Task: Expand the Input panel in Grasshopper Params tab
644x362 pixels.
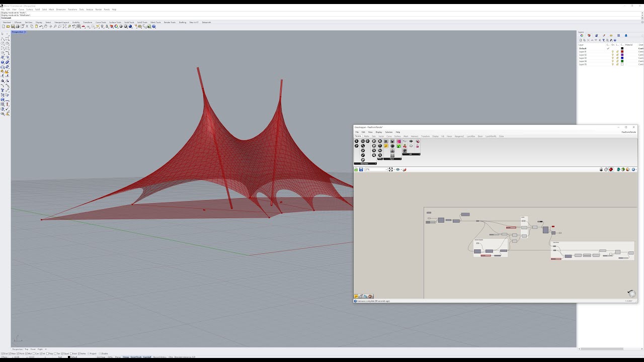Action: tap(392, 159)
